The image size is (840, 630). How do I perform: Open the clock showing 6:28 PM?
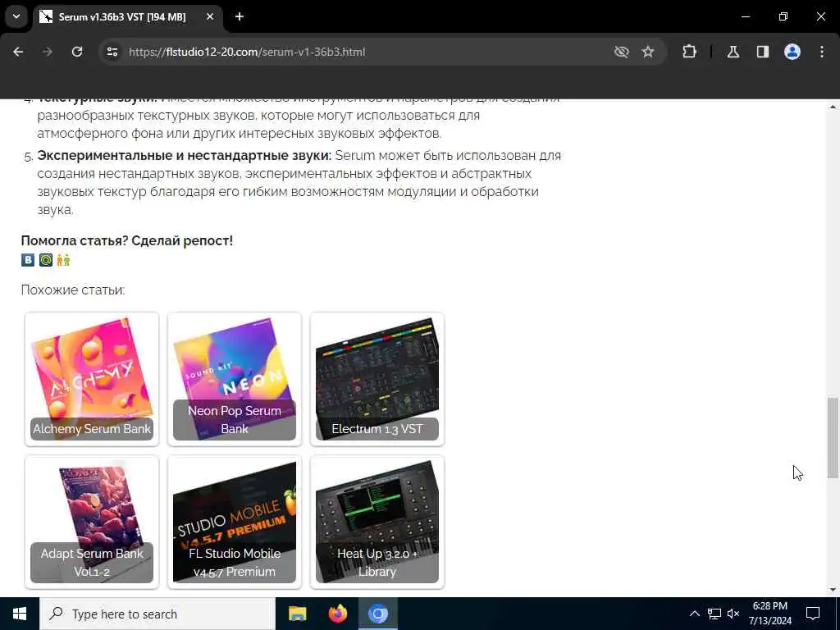(x=769, y=614)
